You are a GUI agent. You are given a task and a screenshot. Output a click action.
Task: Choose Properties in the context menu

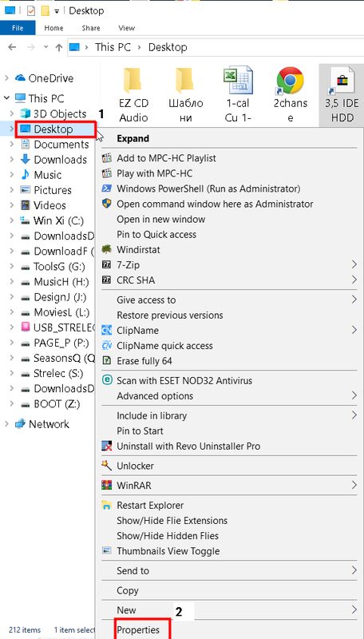tap(138, 630)
